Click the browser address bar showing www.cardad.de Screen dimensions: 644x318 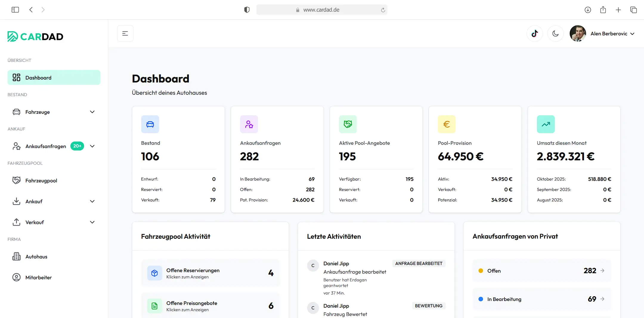321,10
